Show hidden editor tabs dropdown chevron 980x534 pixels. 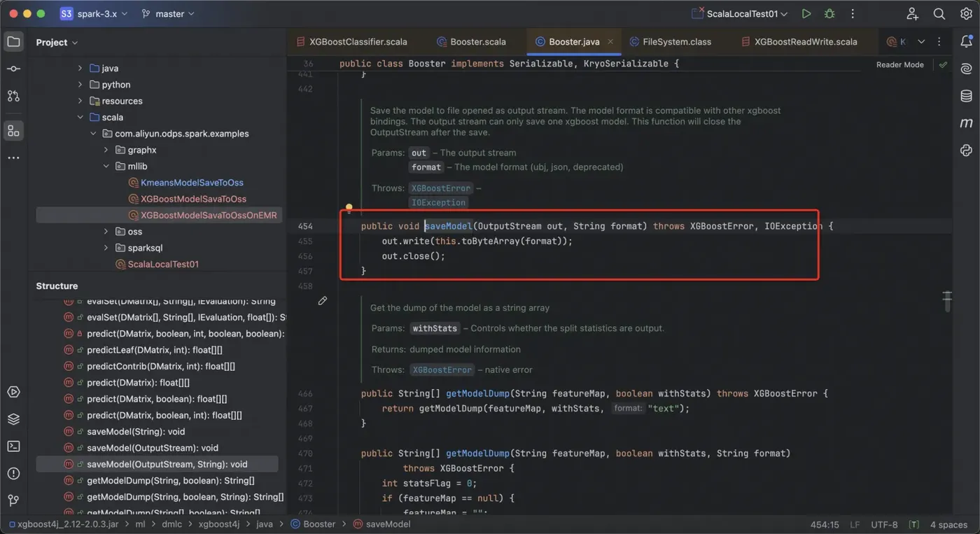point(921,42)
